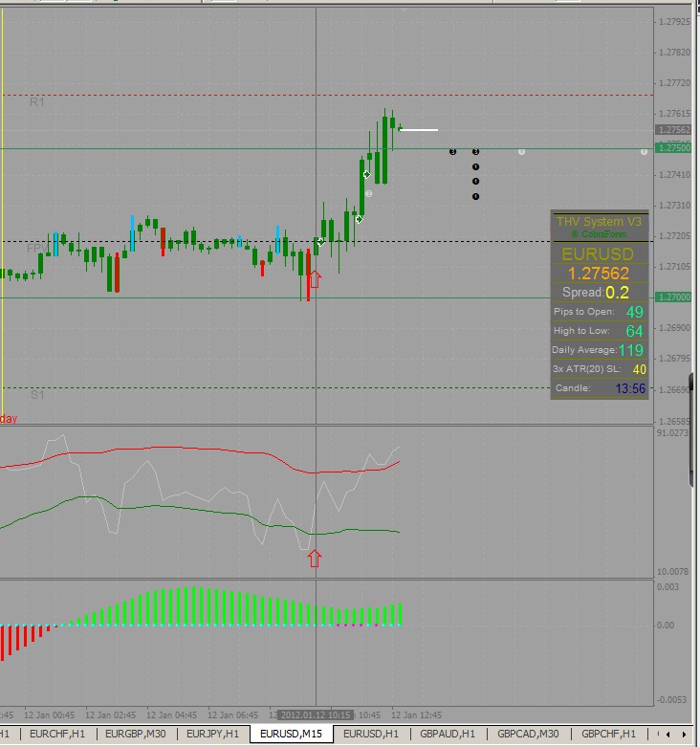Image resolution: width=700 pixels, height=747 pixels.
Task: Switch to the EURCHF,H1 chart tab
Action: pos(57,734)
